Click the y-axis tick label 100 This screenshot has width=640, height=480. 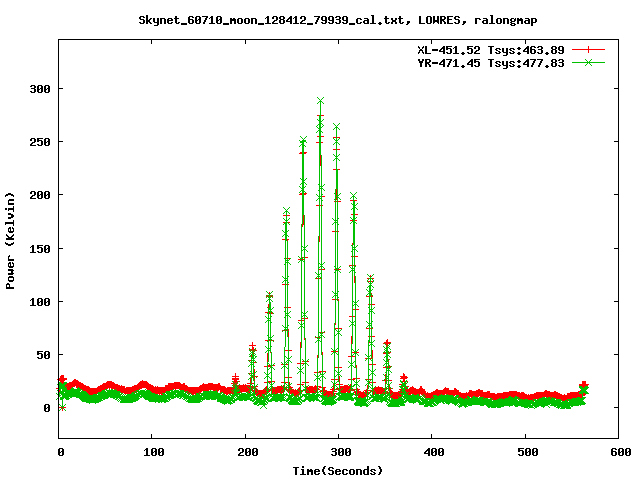(x=40, y=302)
